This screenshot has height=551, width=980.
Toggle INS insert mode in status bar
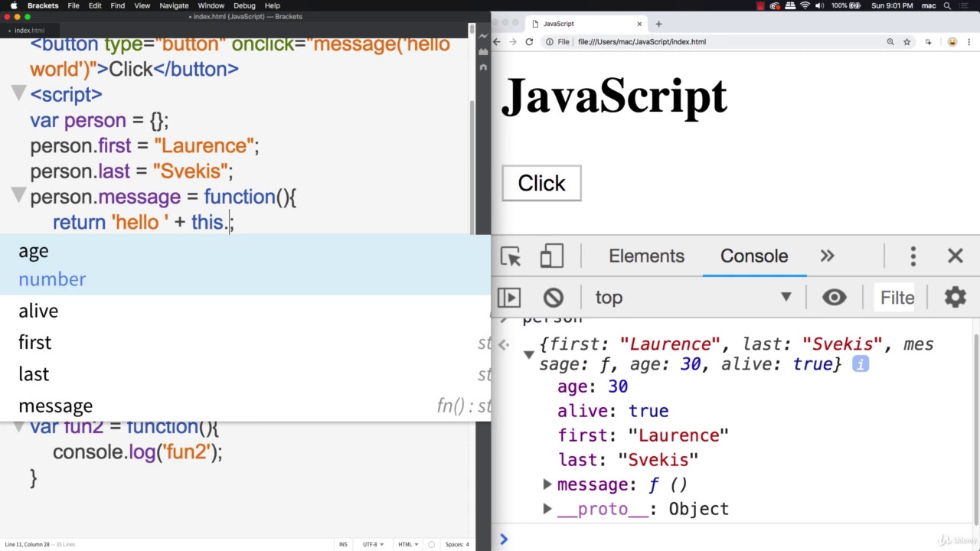point(343,544)
